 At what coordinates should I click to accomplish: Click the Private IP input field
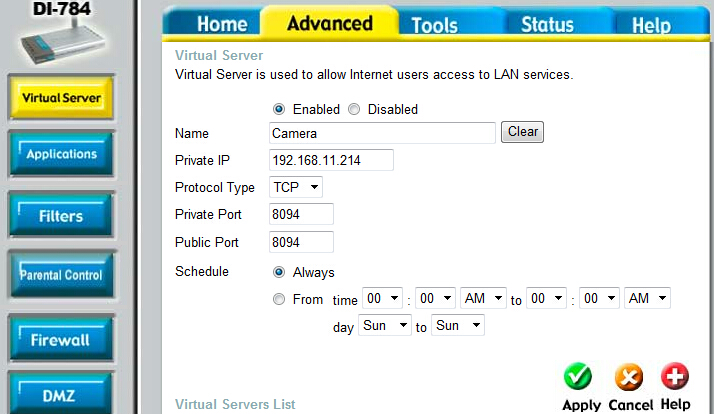(x=331, y=160)
